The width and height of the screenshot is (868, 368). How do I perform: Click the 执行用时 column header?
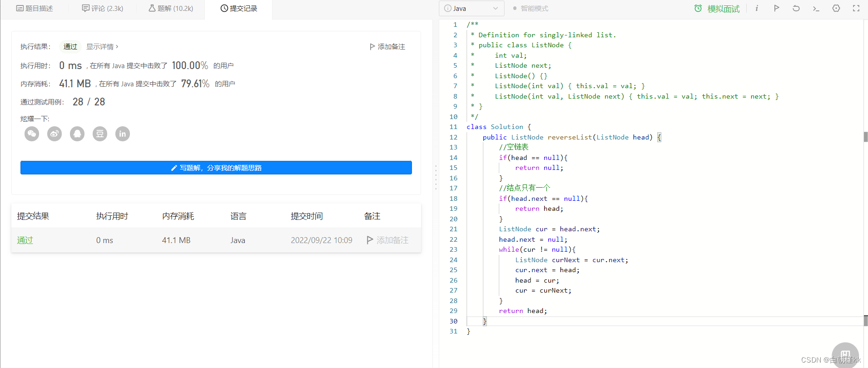click(112, 216)
